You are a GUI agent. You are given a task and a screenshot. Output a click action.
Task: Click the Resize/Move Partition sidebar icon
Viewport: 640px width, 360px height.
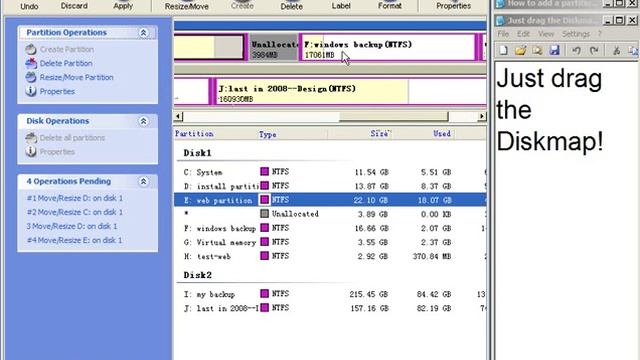pos(31,77)
